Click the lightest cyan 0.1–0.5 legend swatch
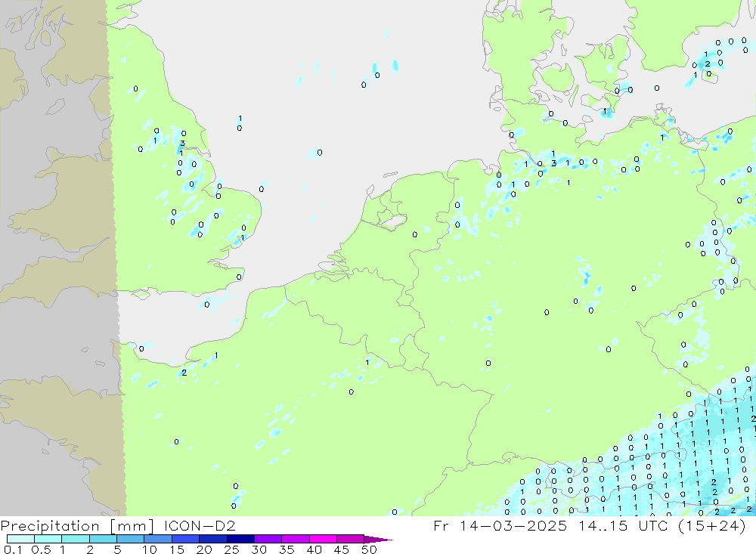This screenshot has height=554, width=756. pos(20,540)
